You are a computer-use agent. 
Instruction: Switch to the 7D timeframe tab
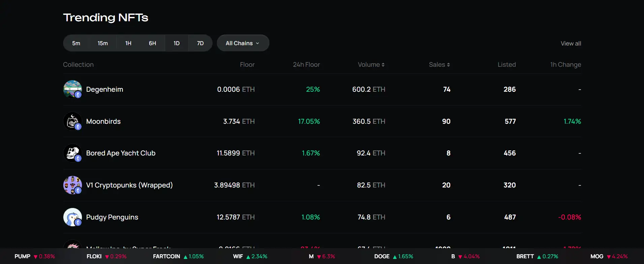coord(201,43)
